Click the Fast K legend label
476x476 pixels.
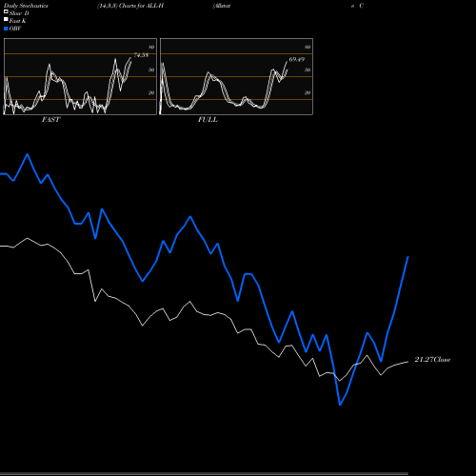pyautogui.click(x=18, y=21)
